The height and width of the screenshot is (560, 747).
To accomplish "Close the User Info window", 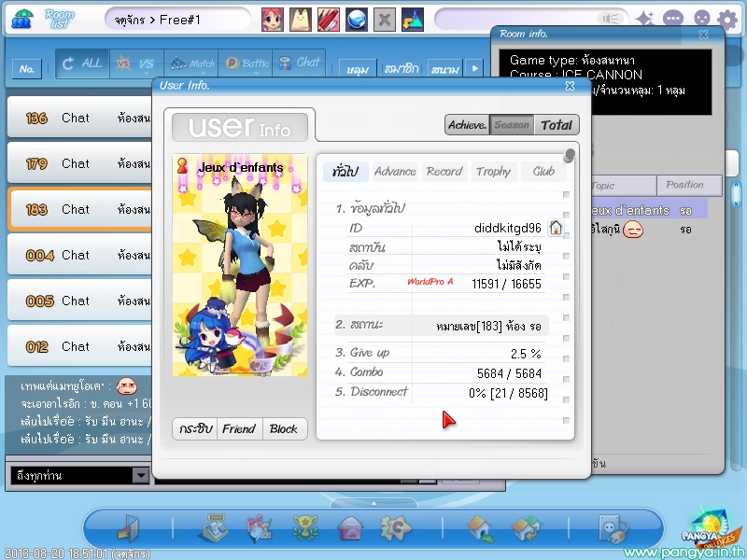I will click(570, 86).
